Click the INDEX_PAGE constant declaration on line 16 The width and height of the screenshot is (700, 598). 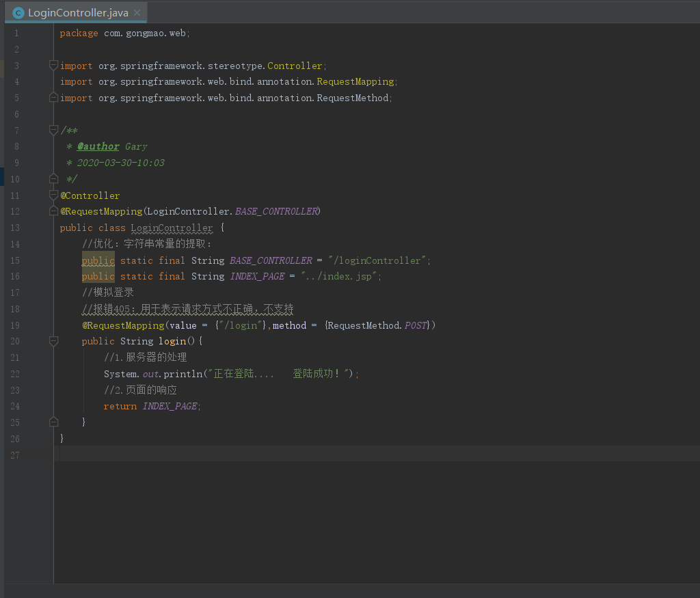(x=257, y=277)
